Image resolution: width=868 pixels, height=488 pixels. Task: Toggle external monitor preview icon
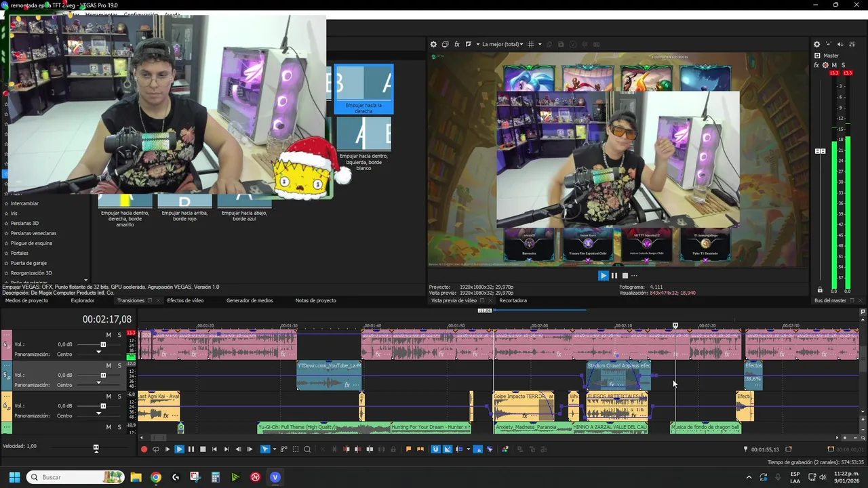pos(445,44)
